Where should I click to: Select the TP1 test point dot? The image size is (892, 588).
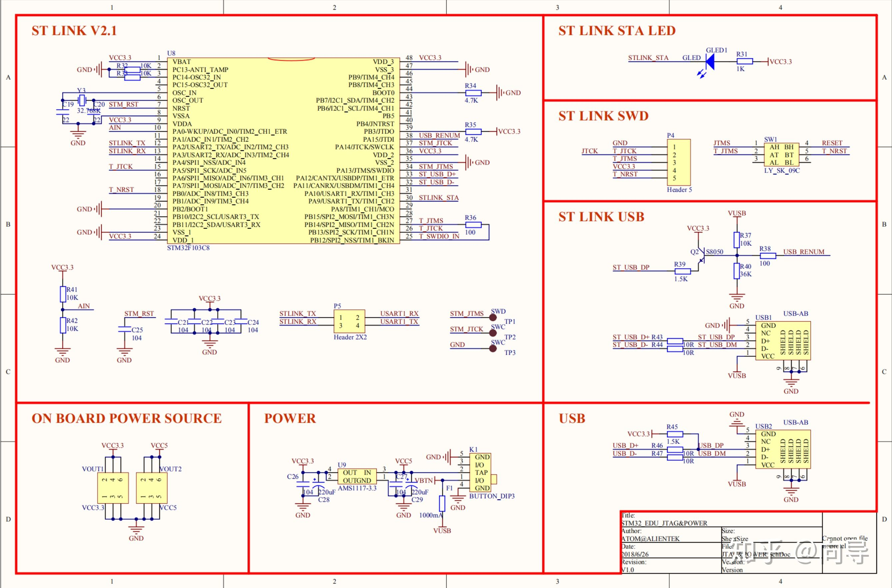[493, 317]
